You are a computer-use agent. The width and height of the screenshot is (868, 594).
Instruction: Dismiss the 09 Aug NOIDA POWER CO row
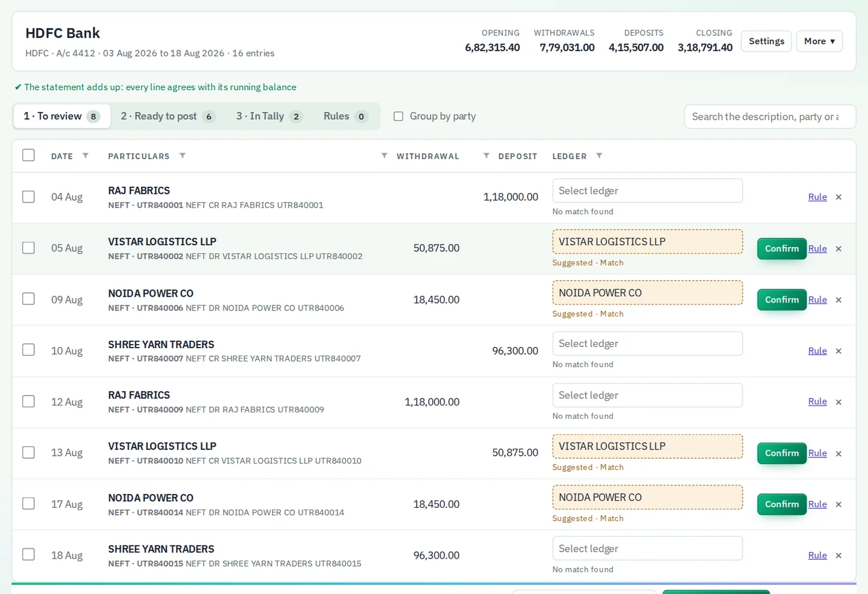coord(838,300)
